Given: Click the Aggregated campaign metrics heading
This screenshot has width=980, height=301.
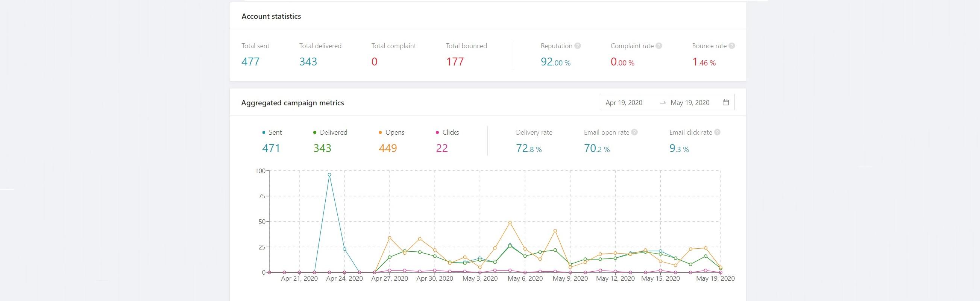Looking at the screenshot, I should (x=293, y=103).
